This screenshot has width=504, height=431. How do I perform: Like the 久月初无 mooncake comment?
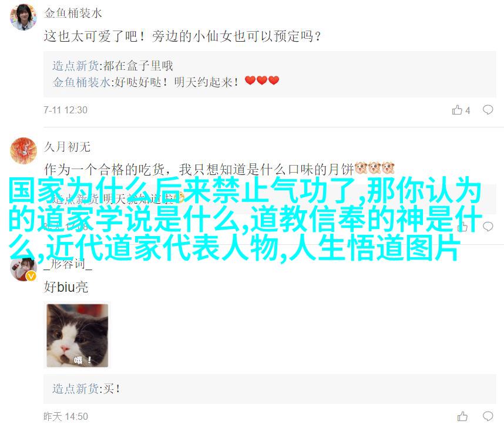coord(462,227)
